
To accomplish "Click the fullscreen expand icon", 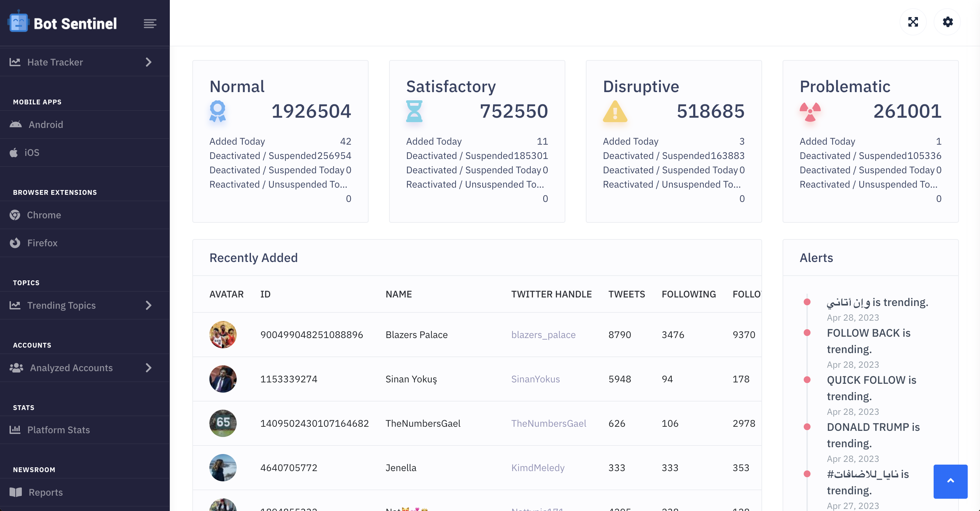I will (913, 22).
